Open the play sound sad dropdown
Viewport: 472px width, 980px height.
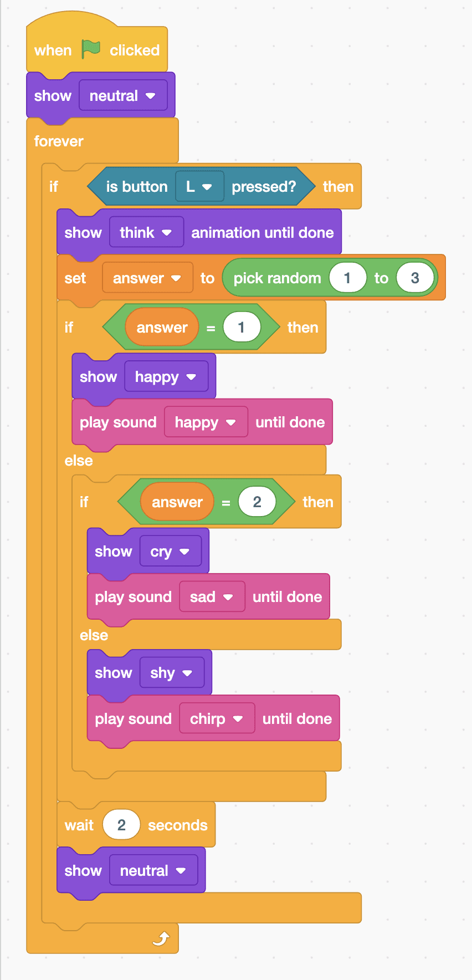(212, 596)
